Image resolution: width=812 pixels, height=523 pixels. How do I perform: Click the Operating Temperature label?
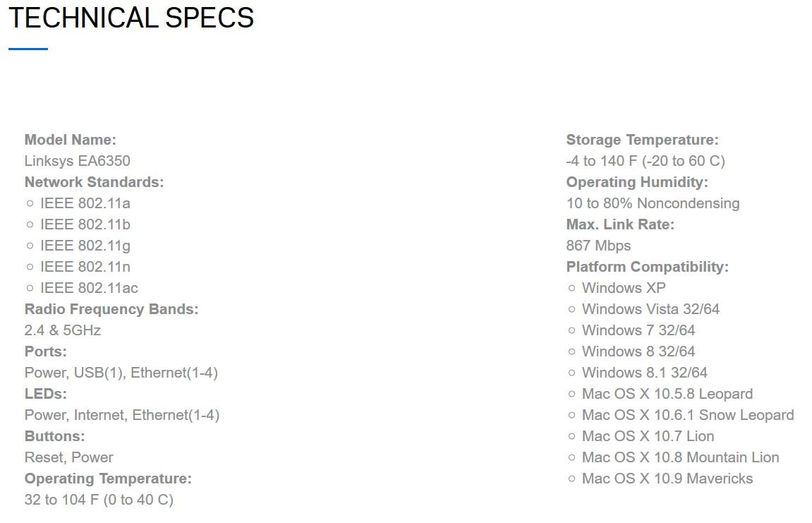[x=108, y=479]
